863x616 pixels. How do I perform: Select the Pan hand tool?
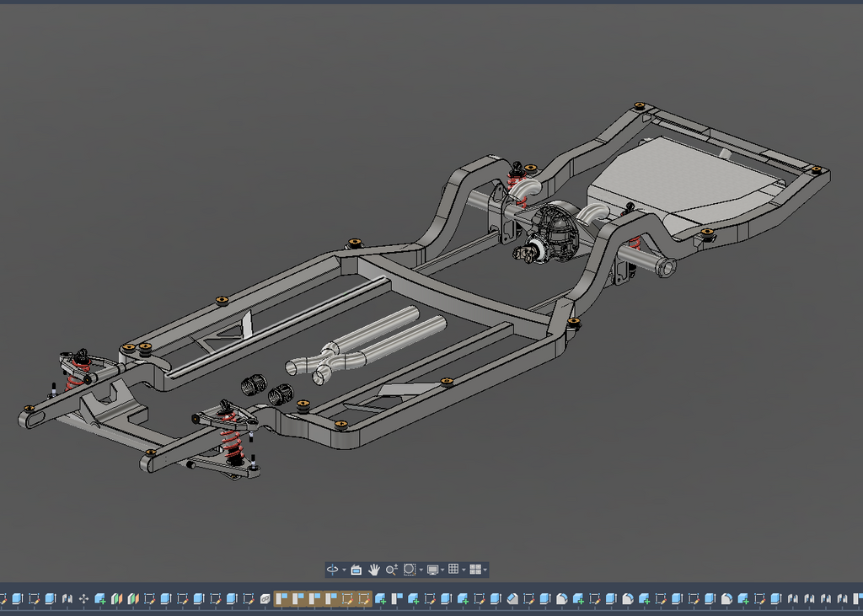[x=373, y=570]
